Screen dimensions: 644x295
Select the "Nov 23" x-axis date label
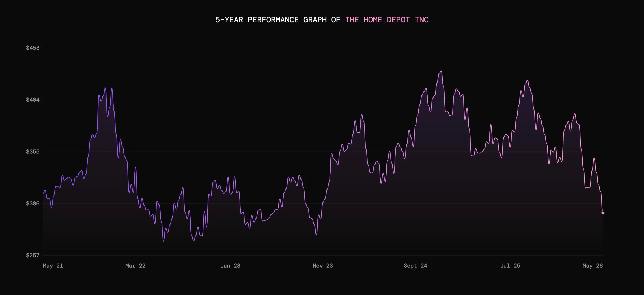[323, 266]
